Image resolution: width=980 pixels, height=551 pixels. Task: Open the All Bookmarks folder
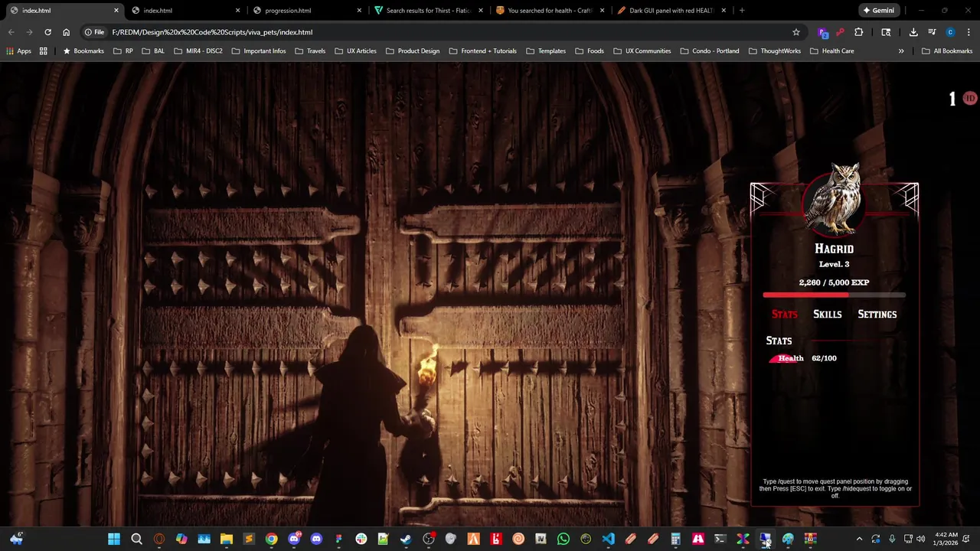(947, 51)
